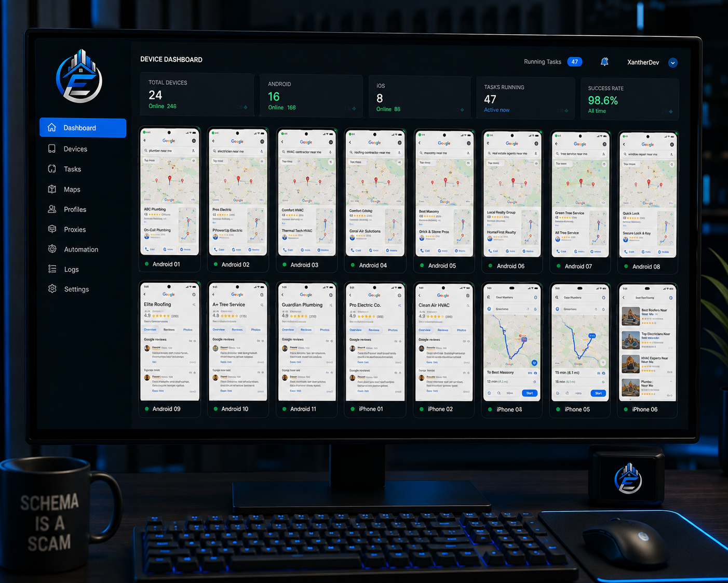Tap Start on the 15 min route screen

598,393
